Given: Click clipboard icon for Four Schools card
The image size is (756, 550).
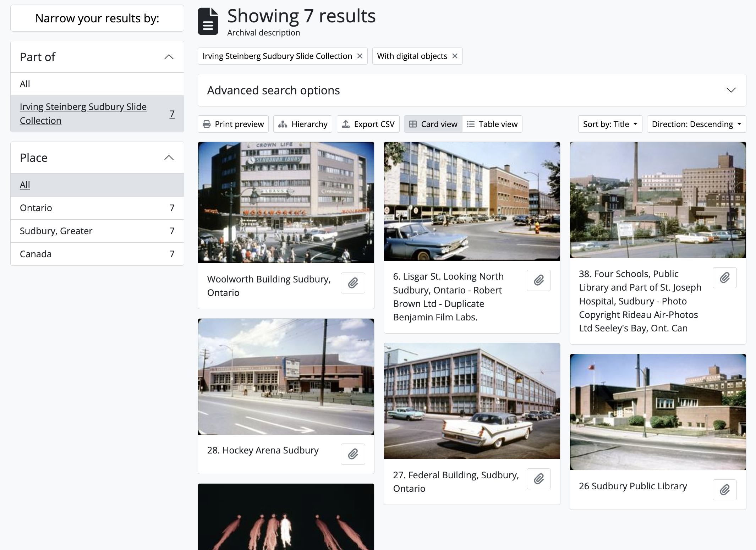Looking at the screenshot, I should click(724, 277).
